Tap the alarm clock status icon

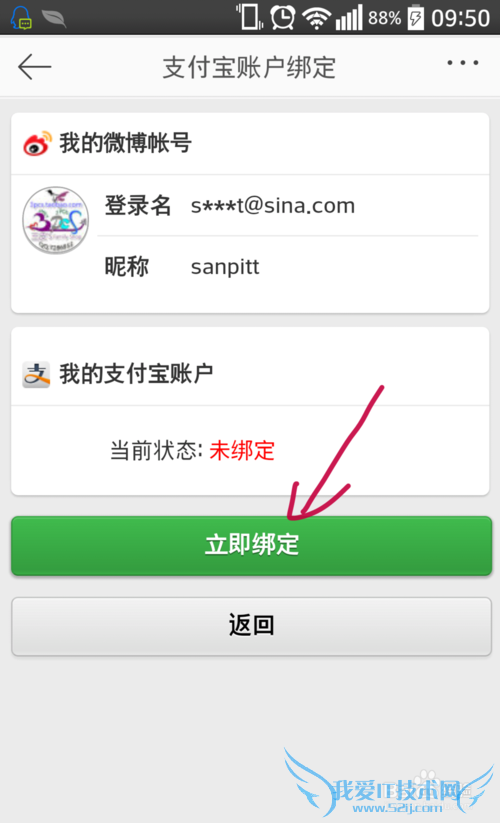tap(283, 18)
